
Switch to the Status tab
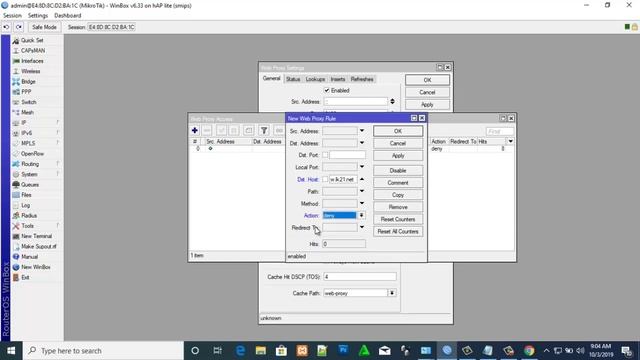coord(293,79)
